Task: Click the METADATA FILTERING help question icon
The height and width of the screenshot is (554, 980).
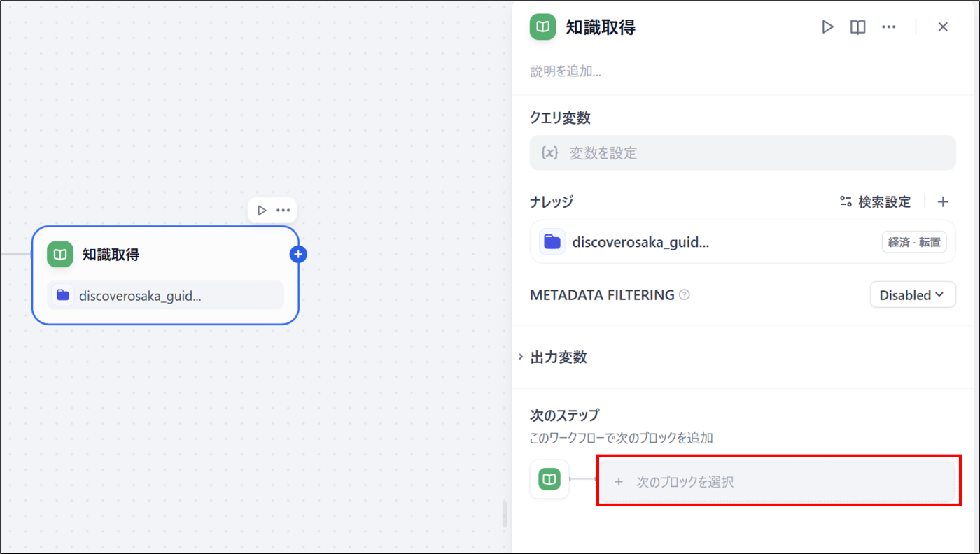Action: point(685,295)
